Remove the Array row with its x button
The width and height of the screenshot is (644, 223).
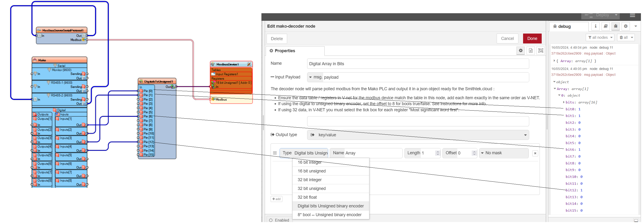point(535,153)
